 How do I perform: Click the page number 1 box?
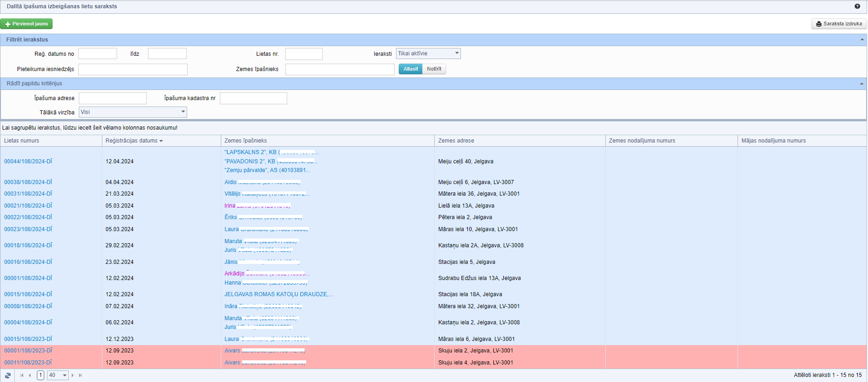pyautogui.click(x=41, y=375)
